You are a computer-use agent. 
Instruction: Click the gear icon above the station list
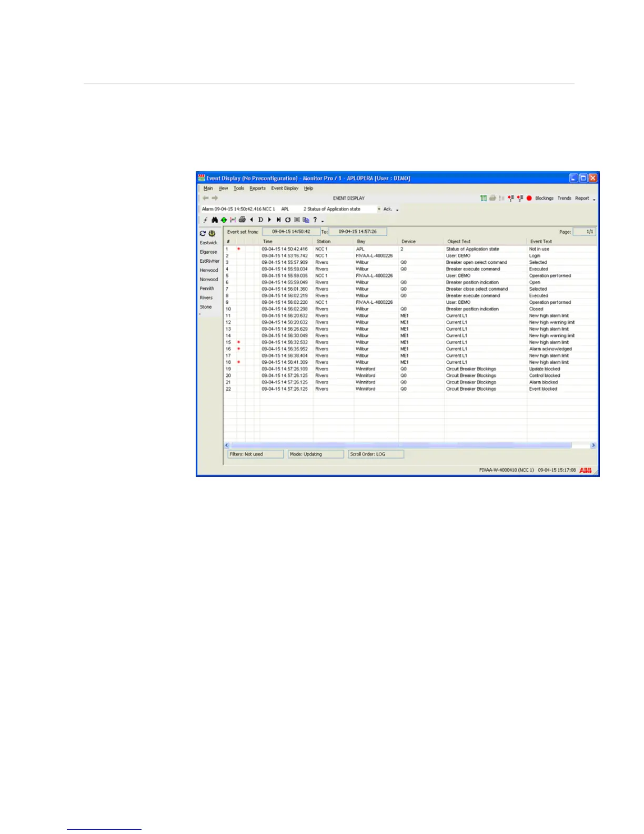coord(212,233)
